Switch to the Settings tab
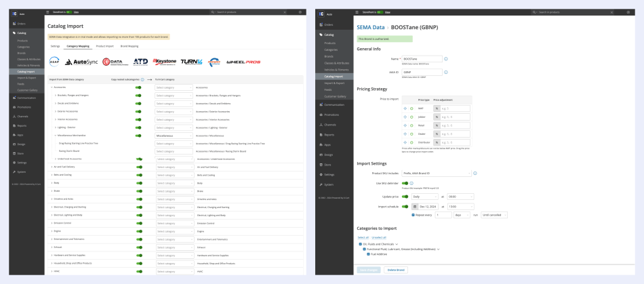644x284 pixels. click(x=56, y=46)
